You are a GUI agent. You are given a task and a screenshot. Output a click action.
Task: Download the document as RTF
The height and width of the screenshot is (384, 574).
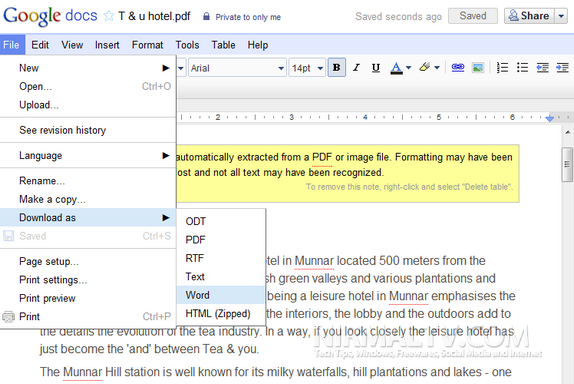click(221, 258)
